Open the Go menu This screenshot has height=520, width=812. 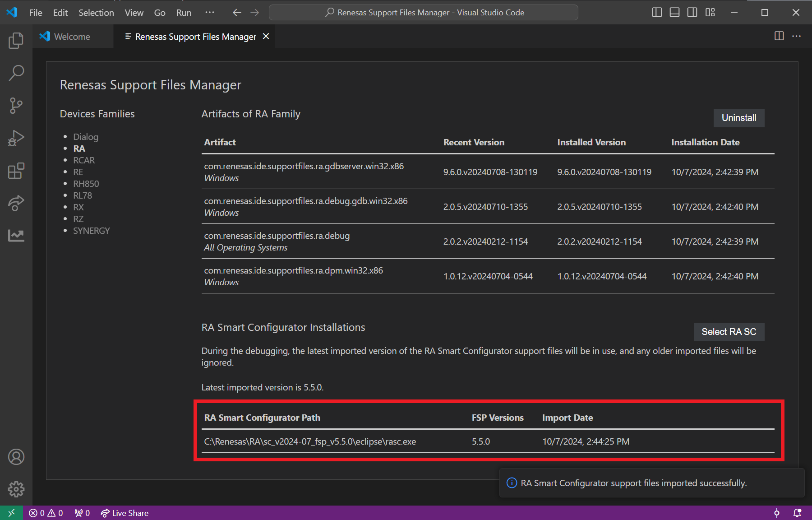coord(160,13)
